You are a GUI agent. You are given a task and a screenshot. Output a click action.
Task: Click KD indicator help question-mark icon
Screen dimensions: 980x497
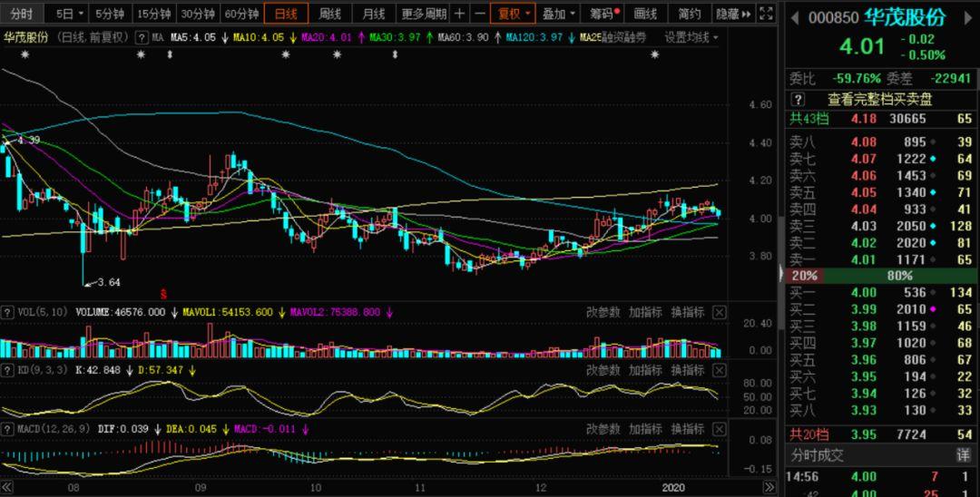[7, 370]
